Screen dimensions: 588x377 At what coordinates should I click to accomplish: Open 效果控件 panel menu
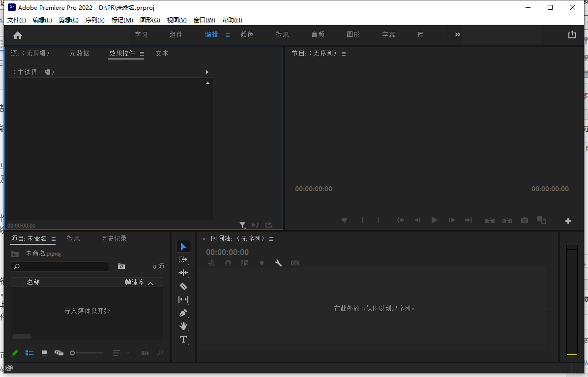[142, 54]
